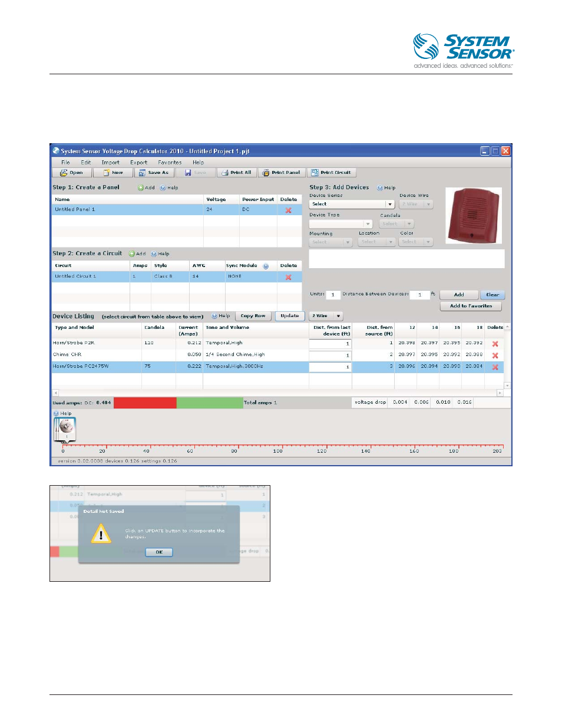Expand the Device Wire dropdown
This screenshot has height=728, width=562.
[429, 205]
